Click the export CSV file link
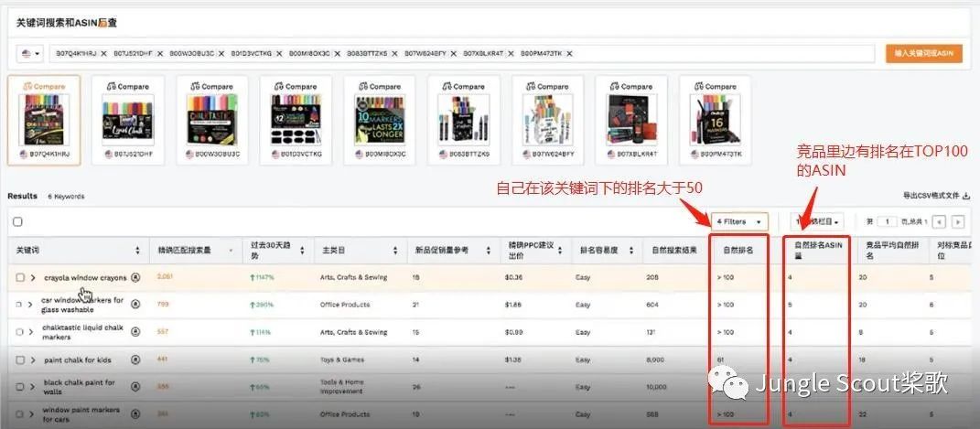This screenshot has width=980, height=429. (936, 196)
